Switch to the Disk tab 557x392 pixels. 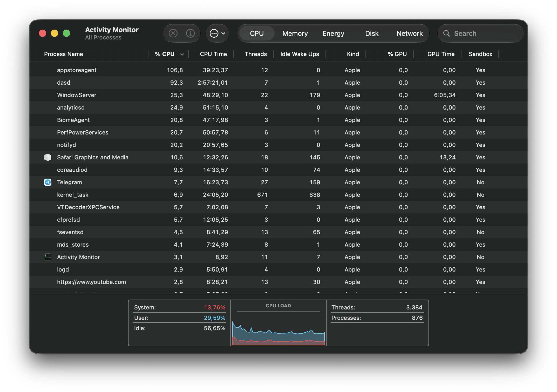pos(372,33)
